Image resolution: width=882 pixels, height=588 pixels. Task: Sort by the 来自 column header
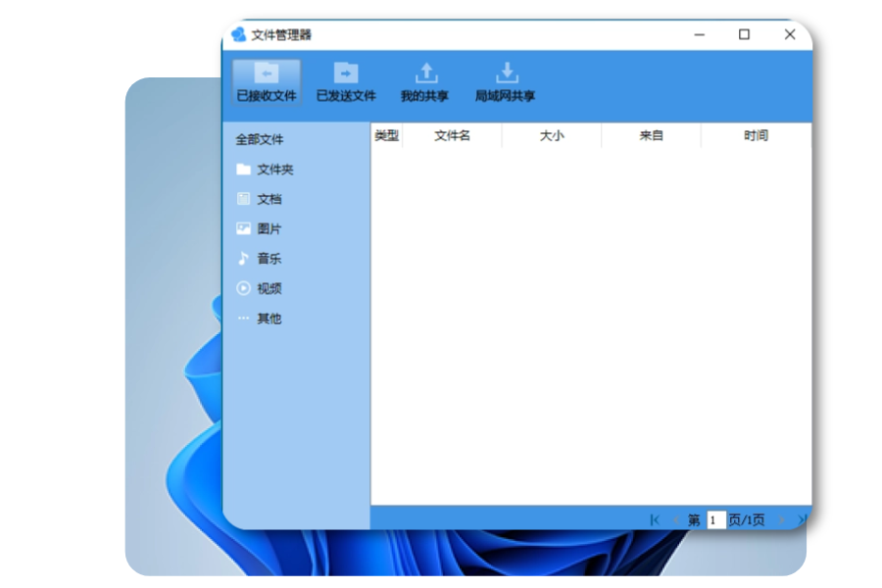click(652, 135)
